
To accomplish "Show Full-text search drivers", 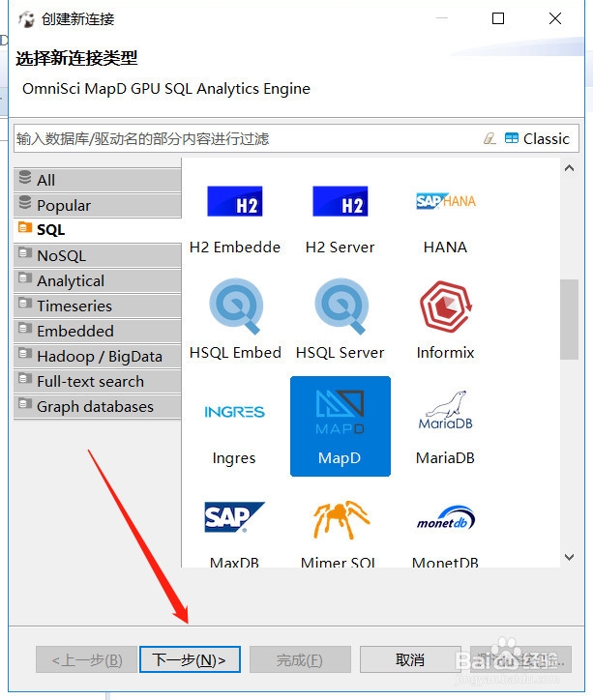I will (x=98, y=381).
